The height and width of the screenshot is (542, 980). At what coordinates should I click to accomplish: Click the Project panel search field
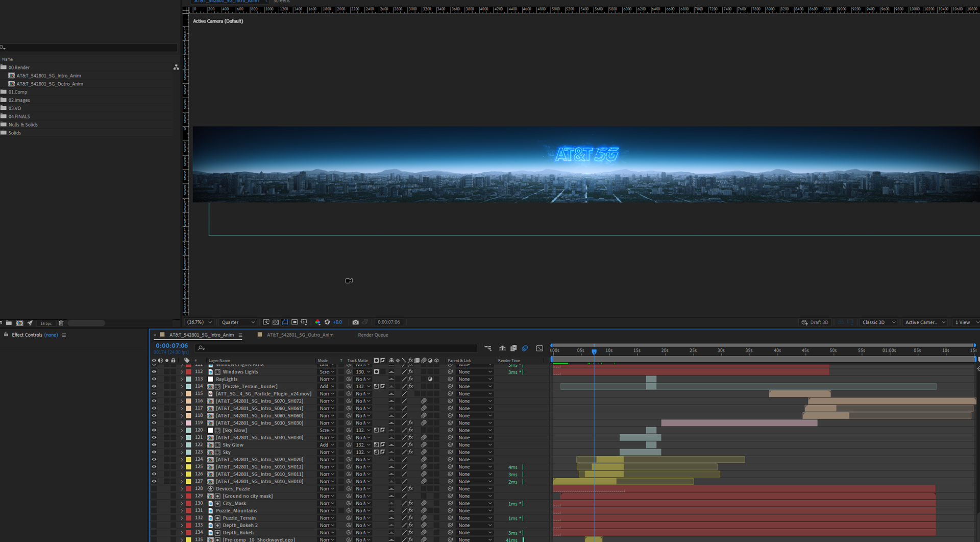click(x=89, y=48)
